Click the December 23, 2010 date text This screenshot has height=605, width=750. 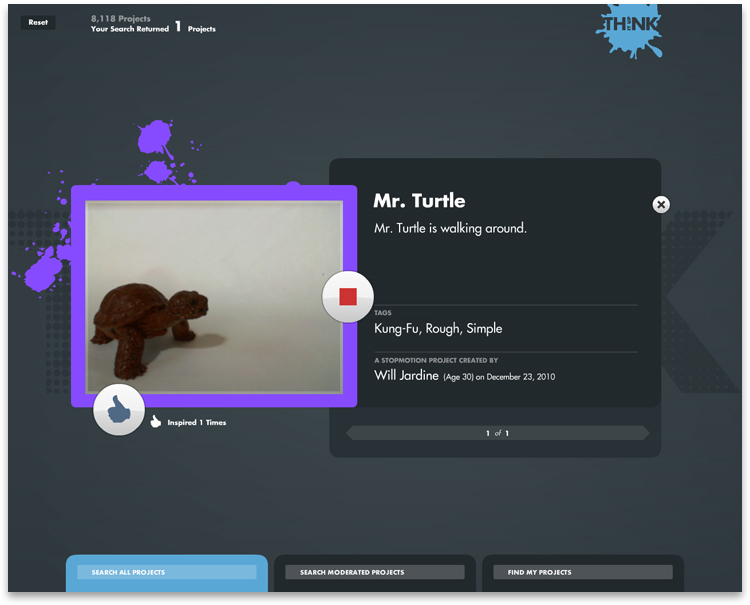click(520, 377)
